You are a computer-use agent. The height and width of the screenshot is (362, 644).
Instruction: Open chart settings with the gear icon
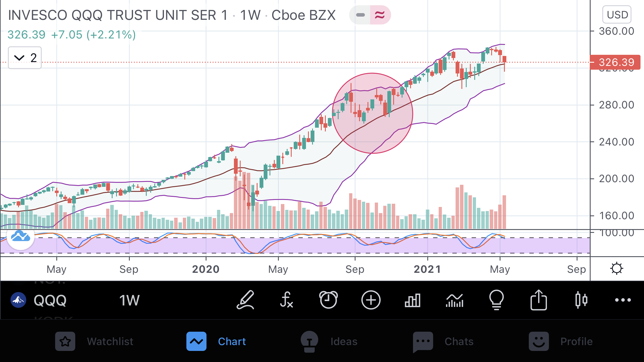click(617, 268)
